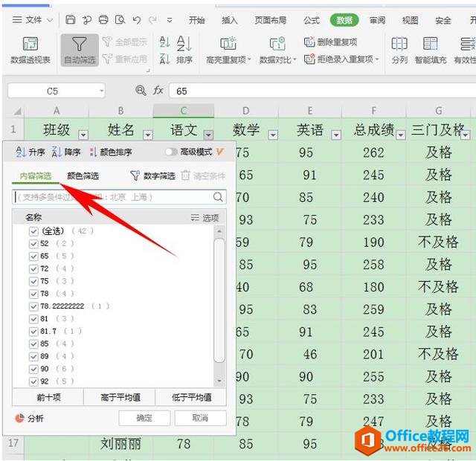Image resolution: width=476 pixels, height=461 pixels.
Task: Switch to the 颜色筛选 tab
Action: (x=83, y=176)
